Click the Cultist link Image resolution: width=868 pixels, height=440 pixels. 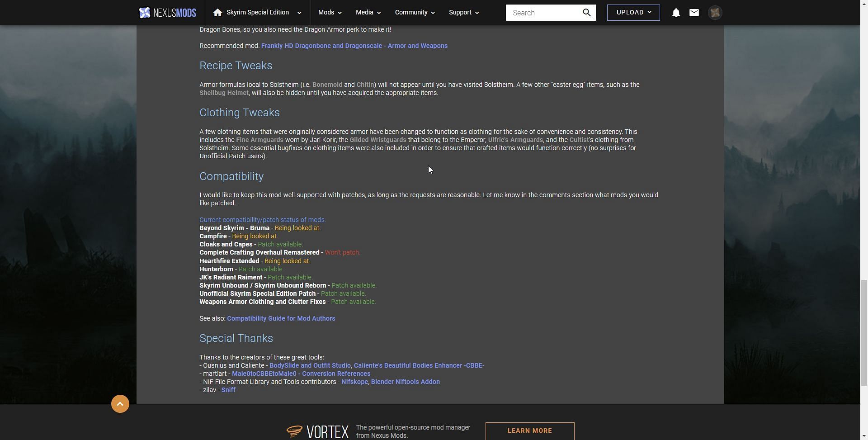tap(579, 140)
